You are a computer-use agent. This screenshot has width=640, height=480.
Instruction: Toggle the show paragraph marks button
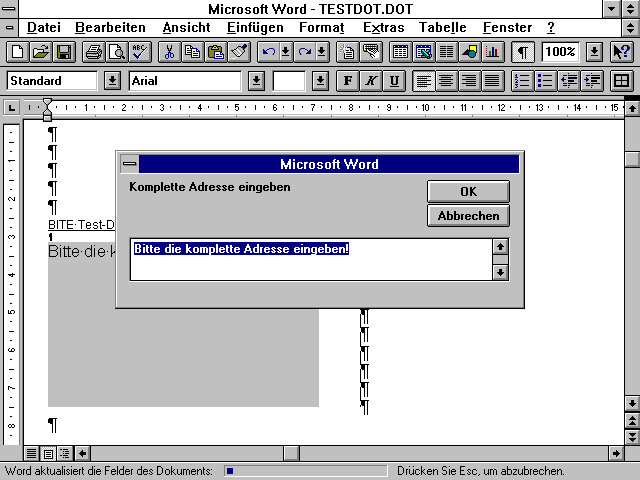[x=523, y=51]
